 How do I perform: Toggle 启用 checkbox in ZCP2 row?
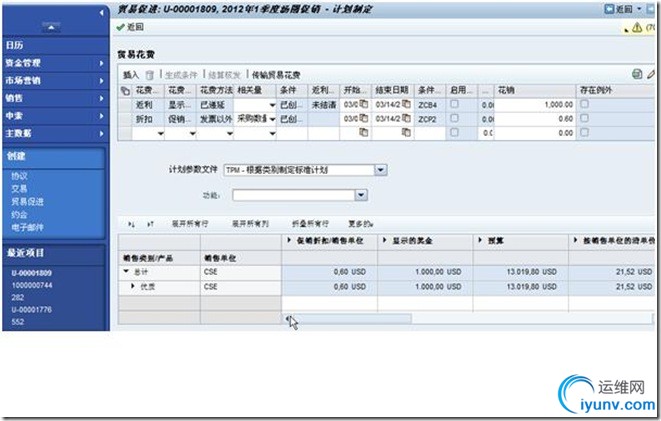tap(454, 118)
